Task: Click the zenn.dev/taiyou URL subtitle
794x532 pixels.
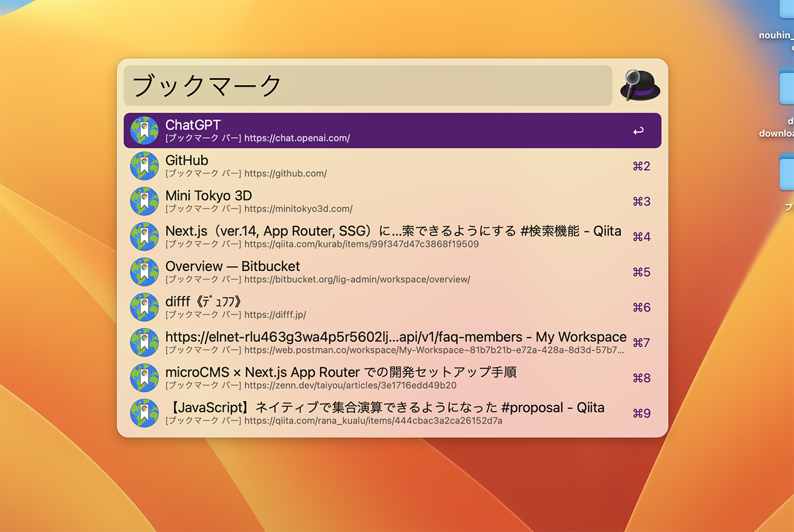Action: point(350,385)
